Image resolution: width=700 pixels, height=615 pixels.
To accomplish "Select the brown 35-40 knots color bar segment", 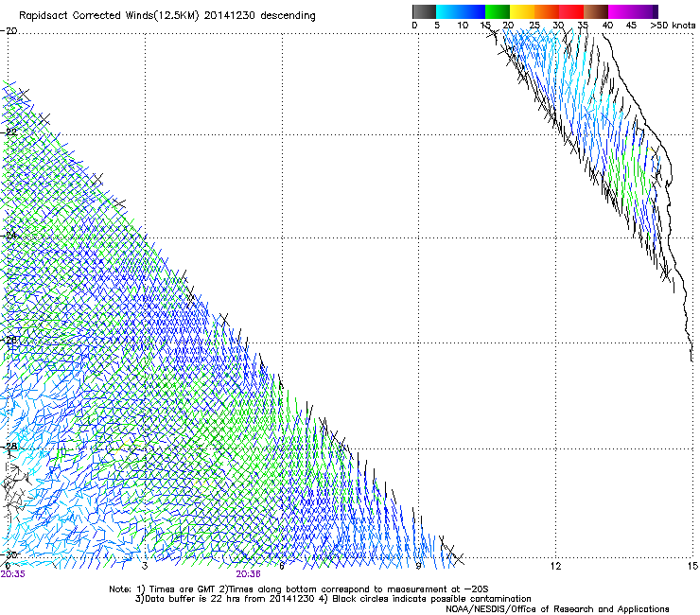I will (x=596, y=11).
